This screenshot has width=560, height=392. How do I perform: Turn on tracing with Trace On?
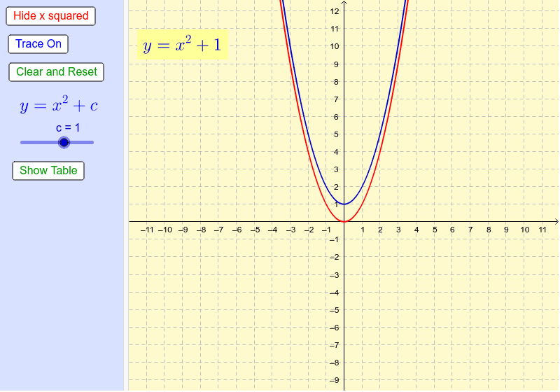pyautogui.click(x=38, y=44)
